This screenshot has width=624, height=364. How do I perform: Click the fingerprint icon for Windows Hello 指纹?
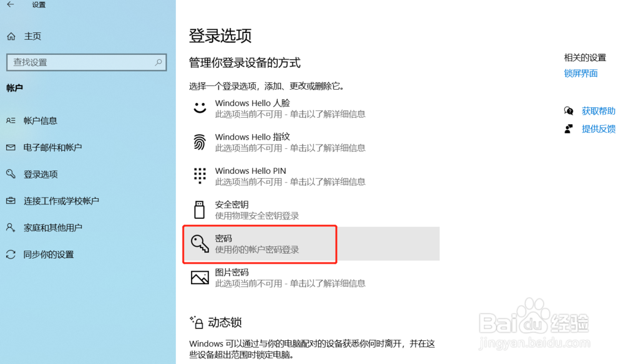coord(200,142)
